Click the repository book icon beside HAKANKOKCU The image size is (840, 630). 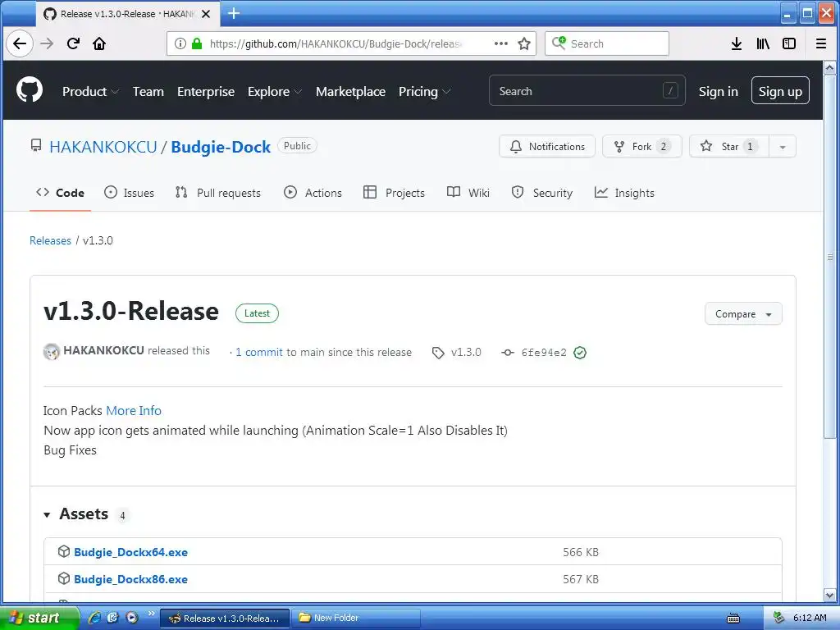[x=36, y=146]
